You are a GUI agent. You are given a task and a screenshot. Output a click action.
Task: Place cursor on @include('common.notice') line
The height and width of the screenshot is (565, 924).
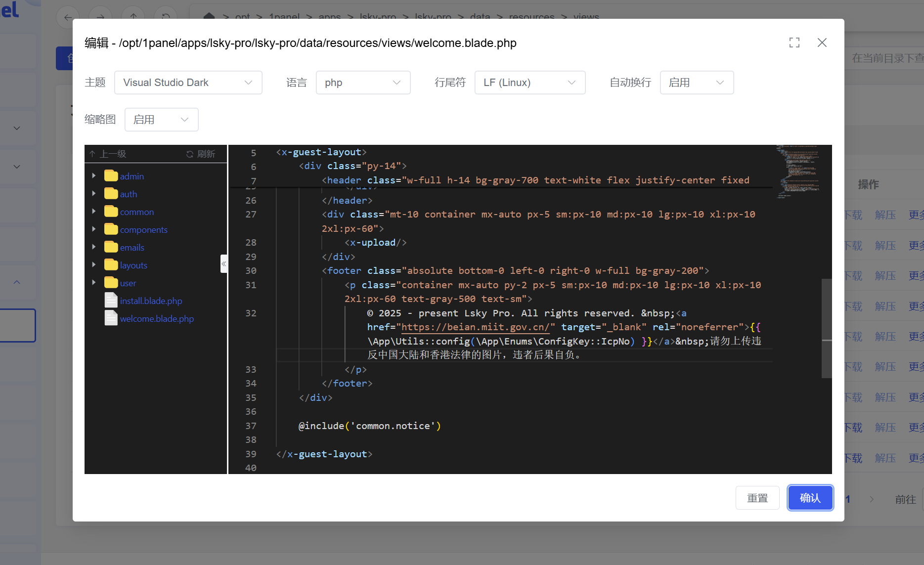tap(370, 426)
